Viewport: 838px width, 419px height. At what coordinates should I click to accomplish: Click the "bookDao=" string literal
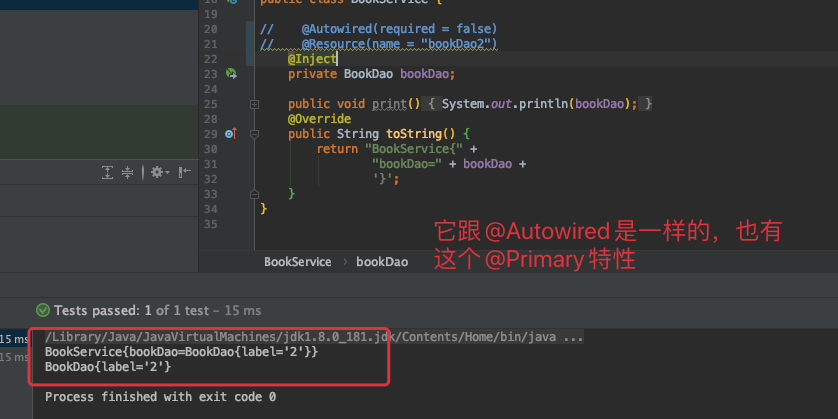pos(407,164)
